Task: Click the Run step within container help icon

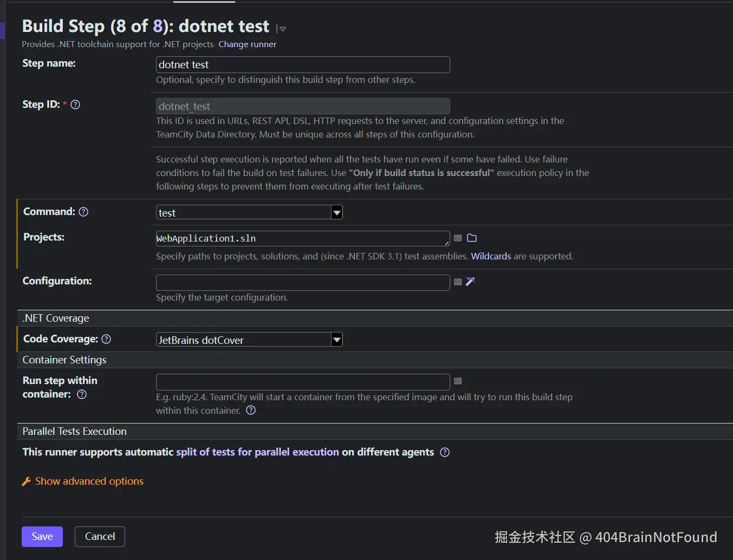Action: pyautogui.click(x=82, y=394)
